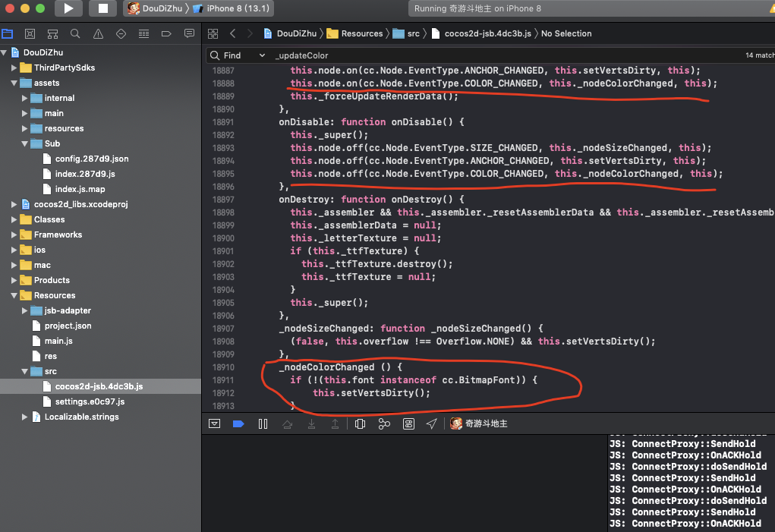Go forward in editor history
The width and height of the screenshot is (775, 532).
click(x=250, y=33)
